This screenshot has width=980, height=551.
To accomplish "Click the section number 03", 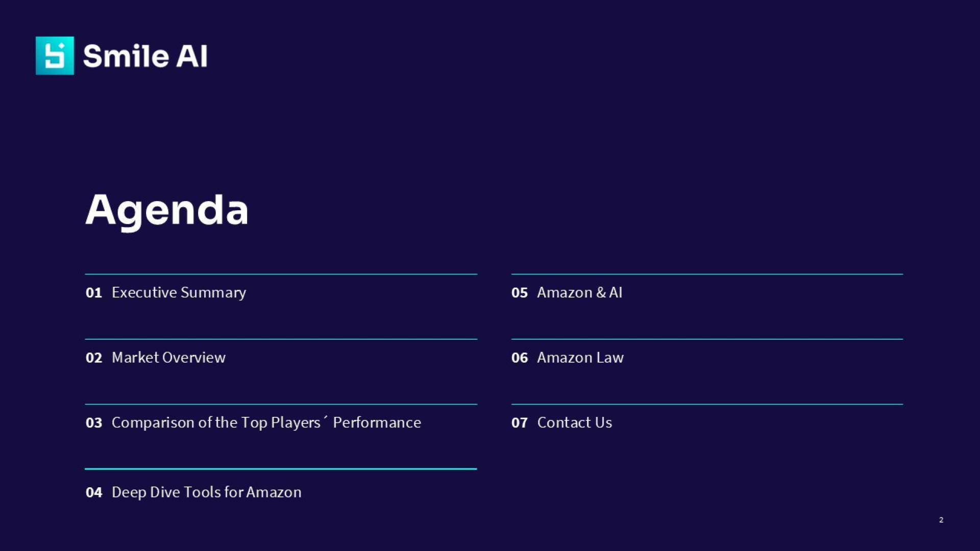I will (94, 423).
